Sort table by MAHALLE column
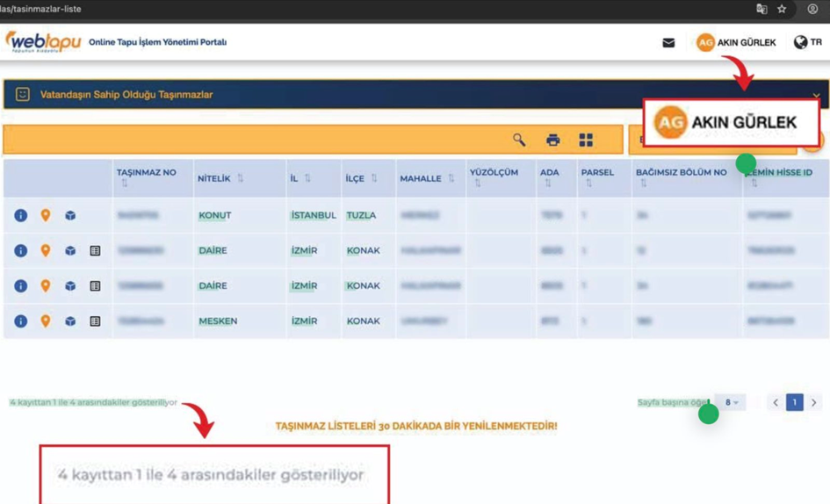The height and width of the screenshot is (504, 830). click(x=451, y=178)
